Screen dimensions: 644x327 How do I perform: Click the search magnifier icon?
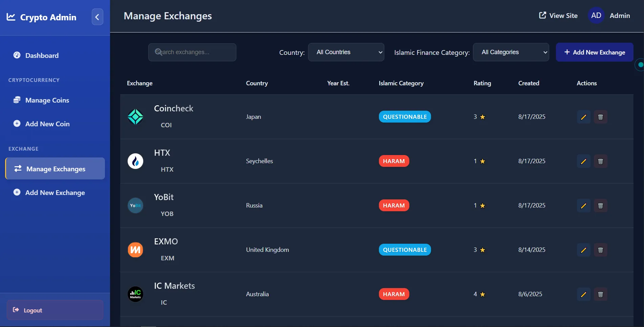coord(158,52)
